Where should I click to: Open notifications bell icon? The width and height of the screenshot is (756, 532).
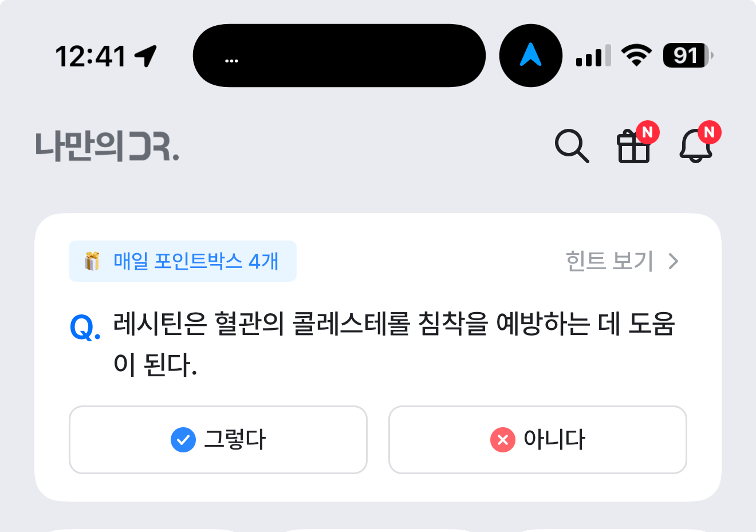[696, 145]
